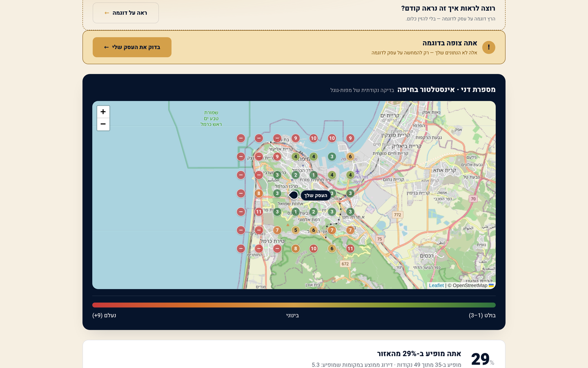This screenshot has width=588, height=368.
Task: Click the orange 8 marker beside marker 10
Action: tap(296, 249)
